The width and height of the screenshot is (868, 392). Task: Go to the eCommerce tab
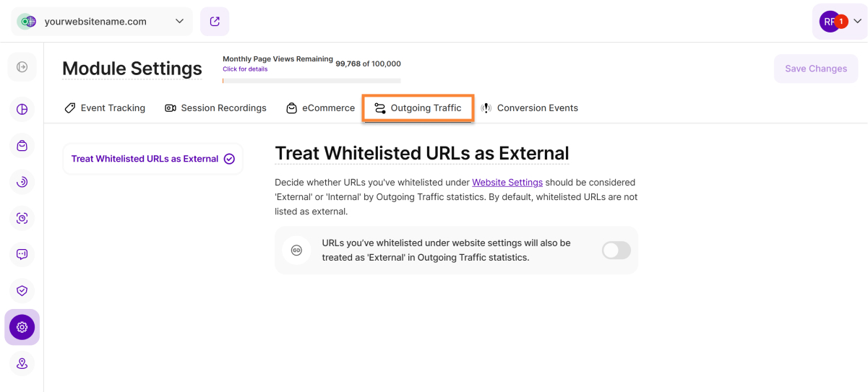coord(320,108)
